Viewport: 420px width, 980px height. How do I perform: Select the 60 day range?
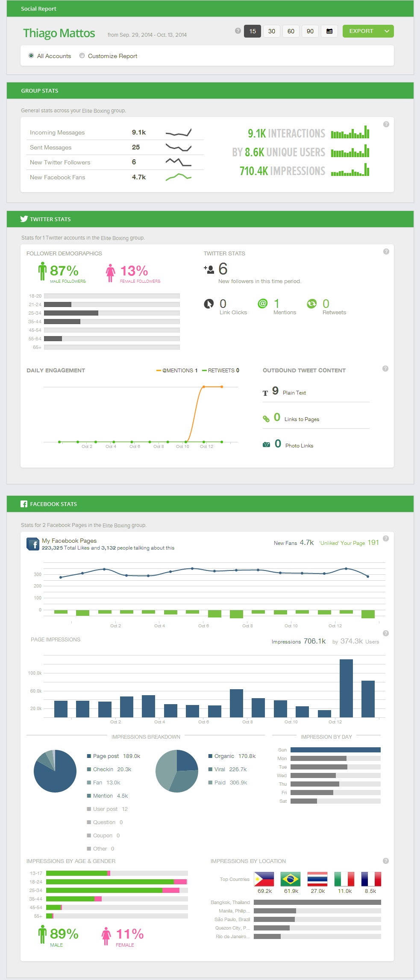[x=291, y=31]
